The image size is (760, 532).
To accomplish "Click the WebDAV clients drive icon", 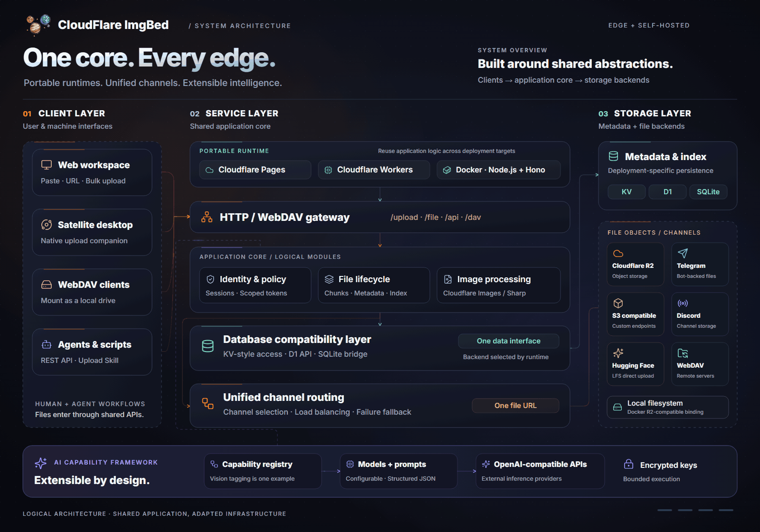I will pyautogui.click(x=47, y=285).
